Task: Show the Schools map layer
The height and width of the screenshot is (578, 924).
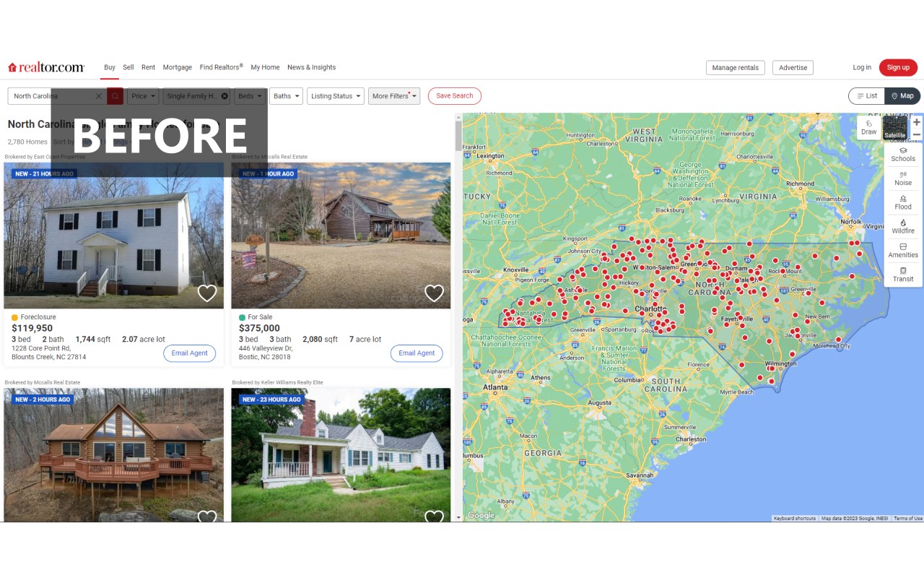Action: pos(903,155)
